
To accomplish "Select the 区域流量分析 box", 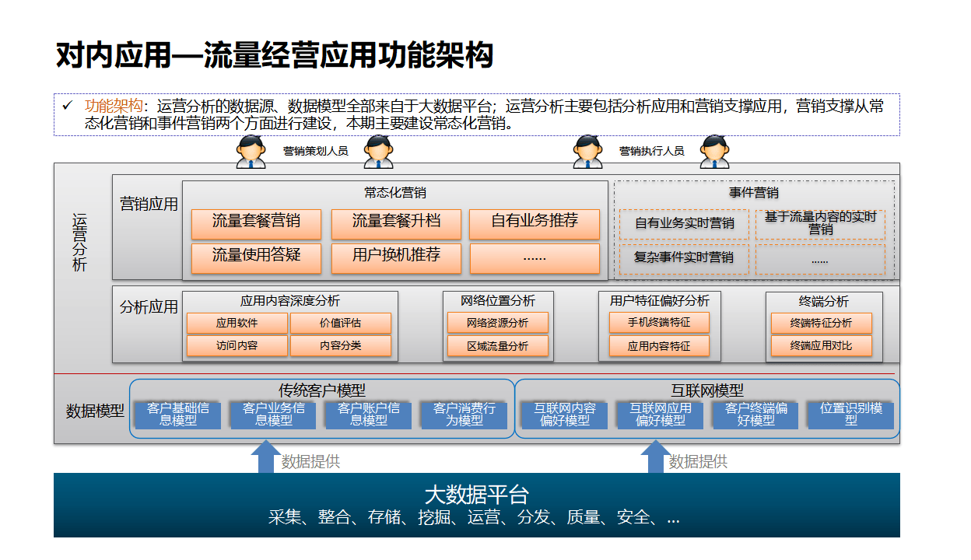I will click(498, 346).
